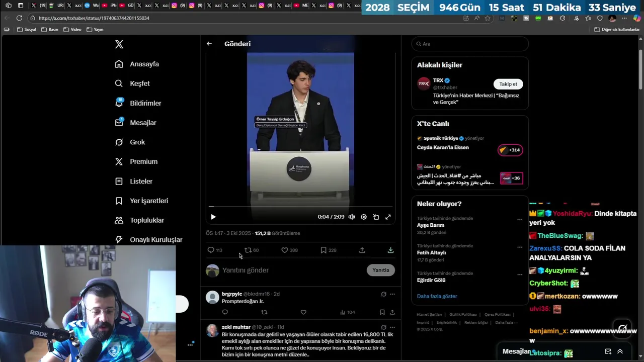The height and width of the screenshot is (362, 644).
Task: Open Yer İşaretleri bookmarks
Action: click(141, 201)
